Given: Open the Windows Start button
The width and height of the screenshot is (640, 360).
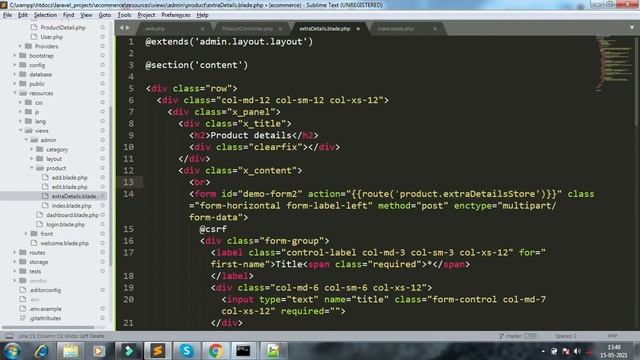Looking at the screenshot, I should tap(12, 351).
